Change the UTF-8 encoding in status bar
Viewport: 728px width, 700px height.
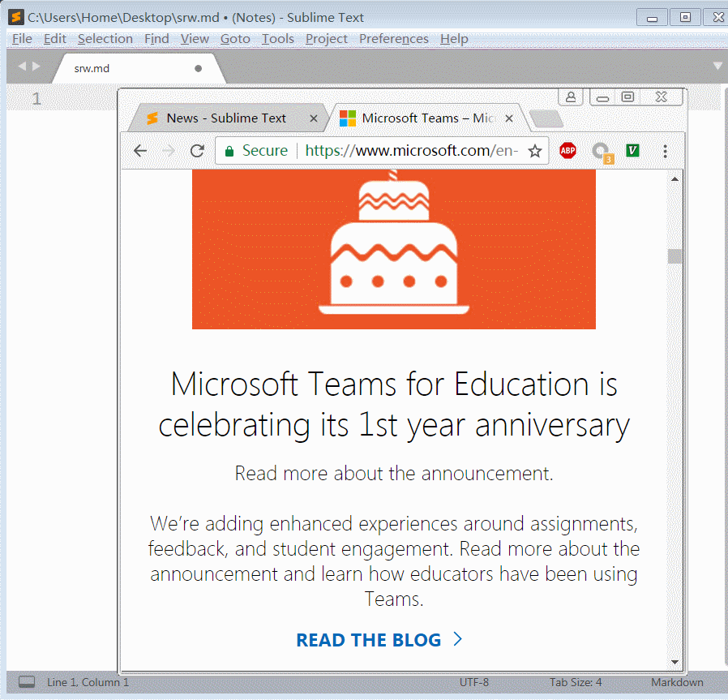click(x=474, y=682)
